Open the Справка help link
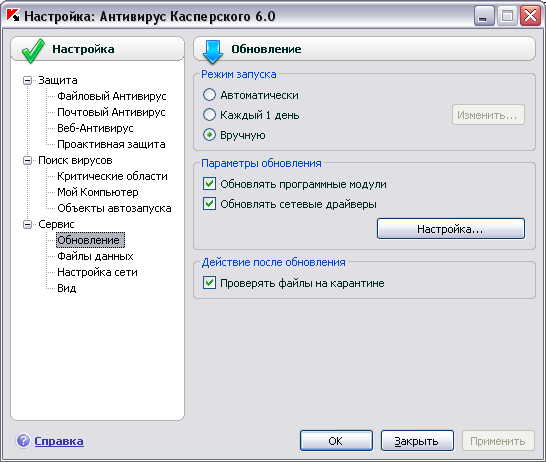 pyautogui.click(x=59, y=441)
